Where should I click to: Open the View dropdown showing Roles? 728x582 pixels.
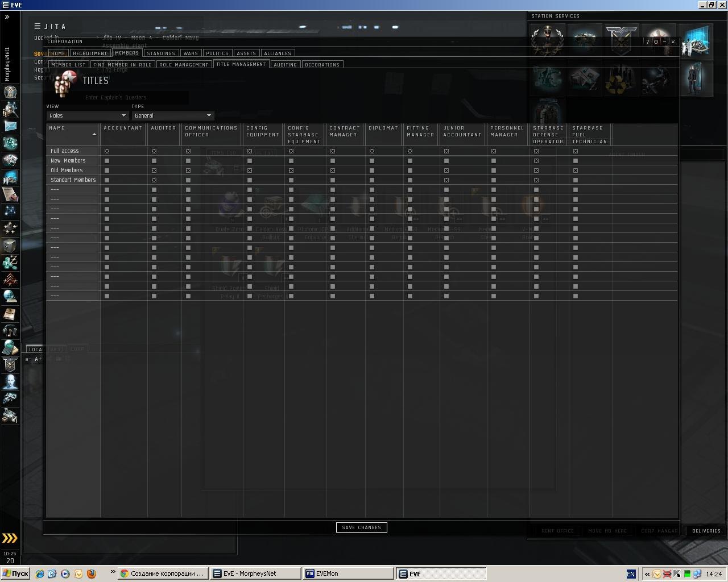87,115
